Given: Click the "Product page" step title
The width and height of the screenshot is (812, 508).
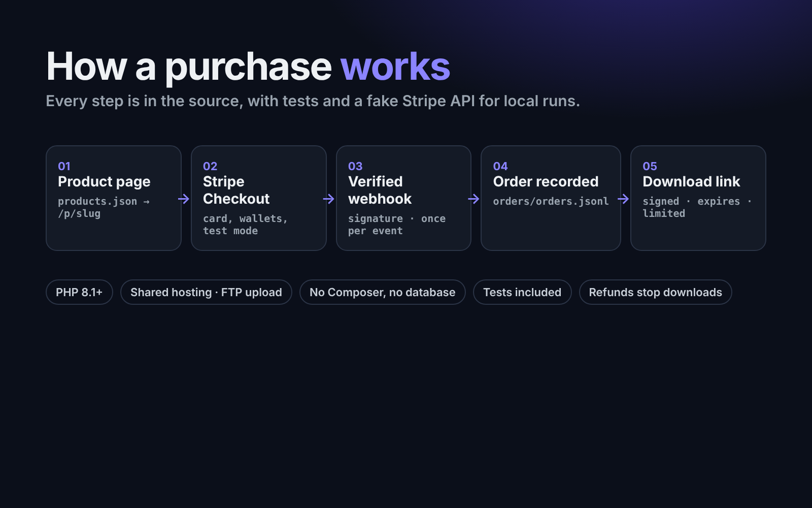Looking at the screenshot, I should point(104,181).
